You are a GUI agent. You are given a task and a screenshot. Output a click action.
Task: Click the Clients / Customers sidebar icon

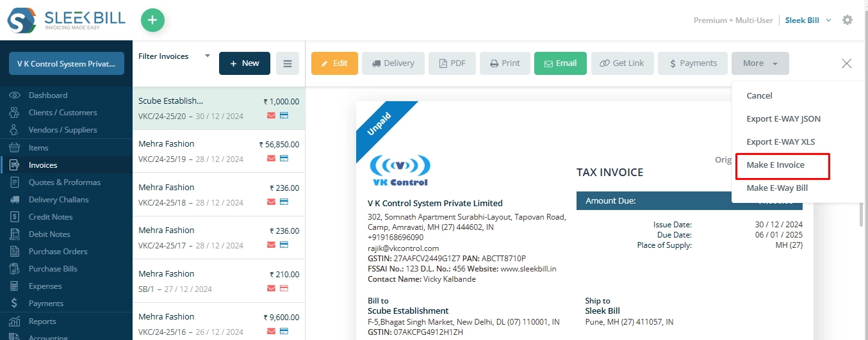(15, 113)
